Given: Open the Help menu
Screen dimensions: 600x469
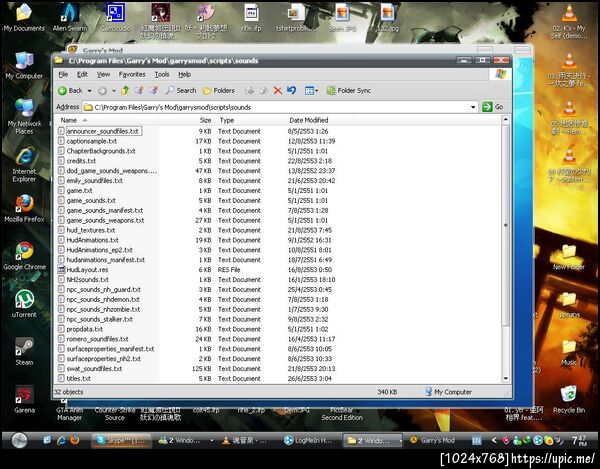Looking at the screenshot, I should click(184, 74).
